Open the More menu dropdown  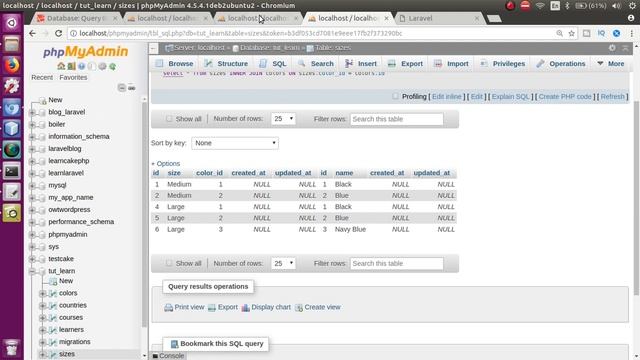coord(611,64)
